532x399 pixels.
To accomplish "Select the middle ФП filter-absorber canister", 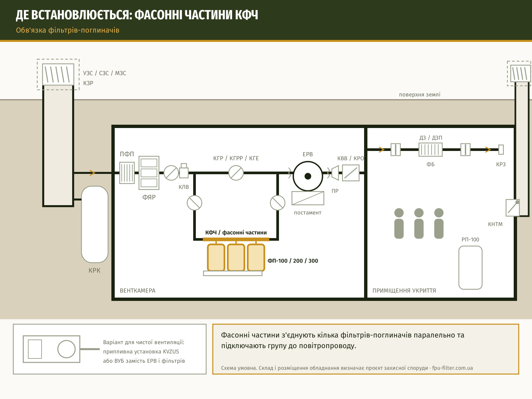I will (236, 257).
